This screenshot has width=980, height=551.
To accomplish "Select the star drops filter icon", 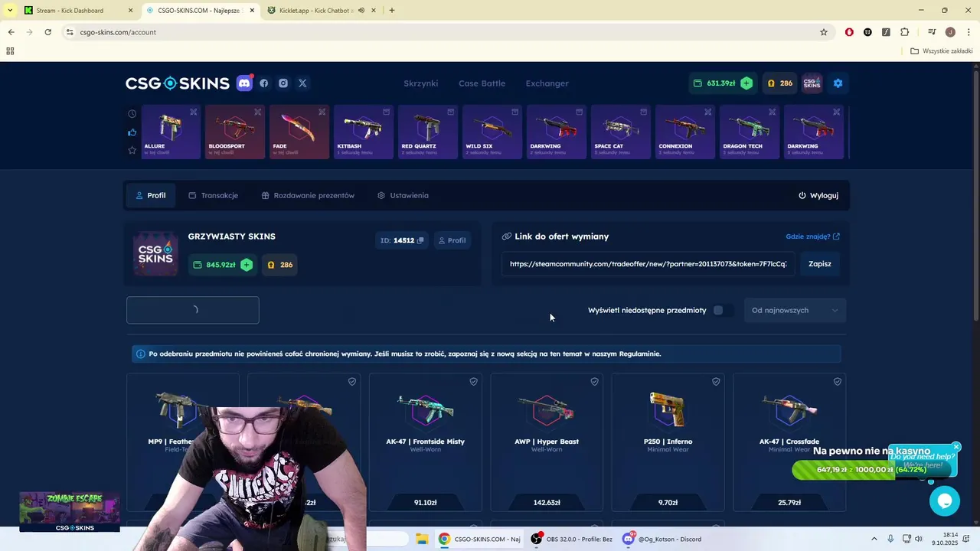I will pos(132,150).
